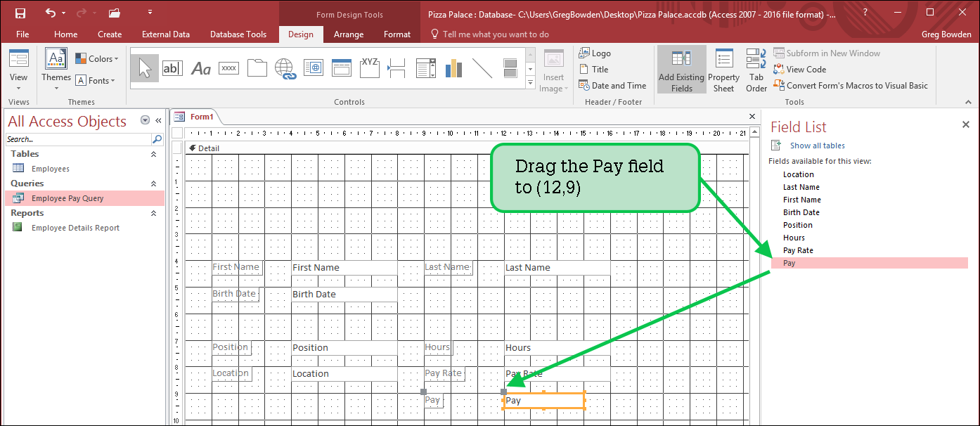Click View Code

799,70
